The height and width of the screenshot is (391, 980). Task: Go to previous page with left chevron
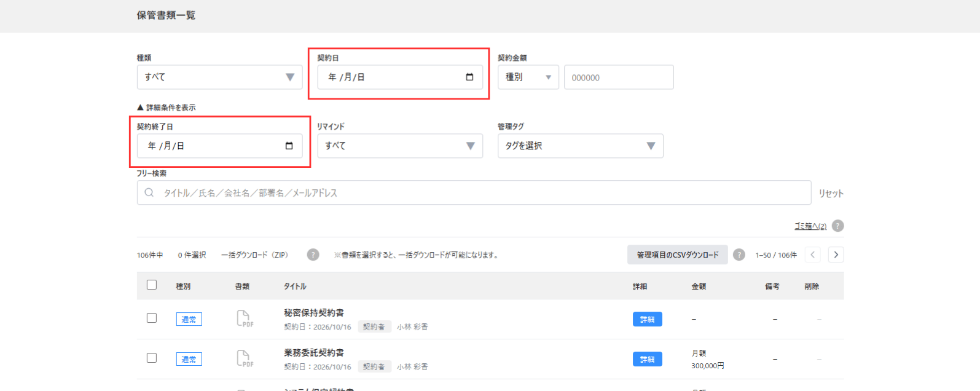click(812, 255)
